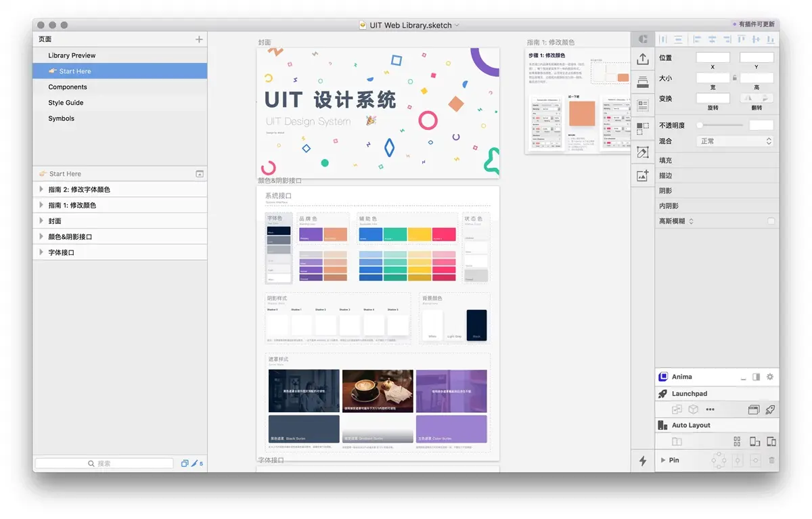Expand the 字体接口 artboard layer
Image resolution: width=812 pixels, height=519 pixels.
click(41, 252)
